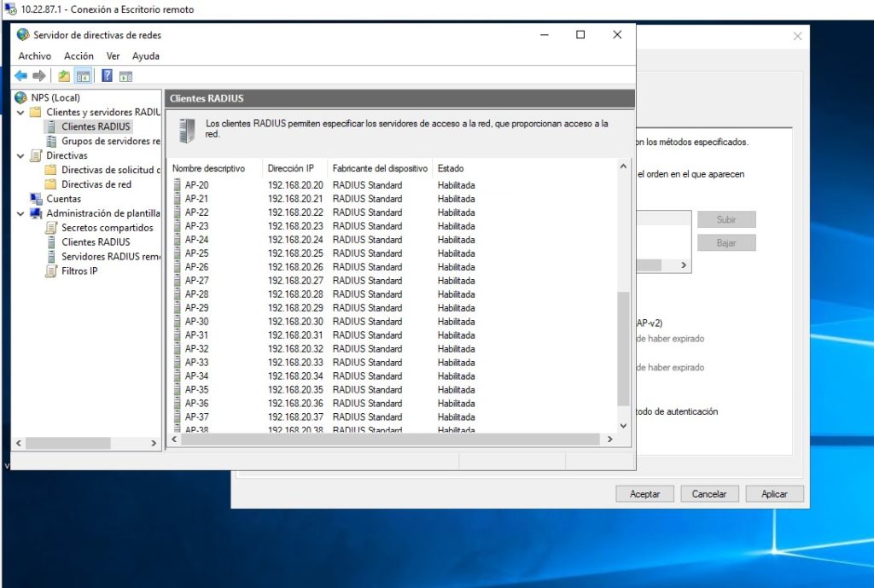
Task: Click the Aplicar button
Action: tap(774, 493)
